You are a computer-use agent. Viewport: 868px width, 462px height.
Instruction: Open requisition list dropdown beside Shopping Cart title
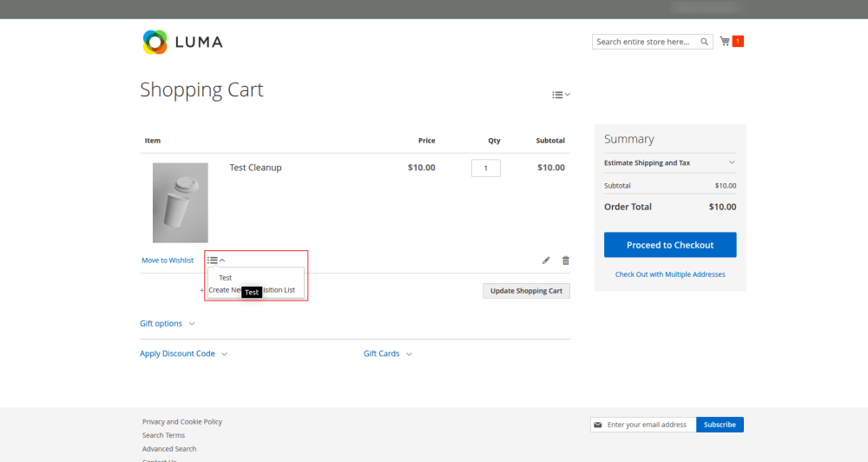[x=561, y=95]
